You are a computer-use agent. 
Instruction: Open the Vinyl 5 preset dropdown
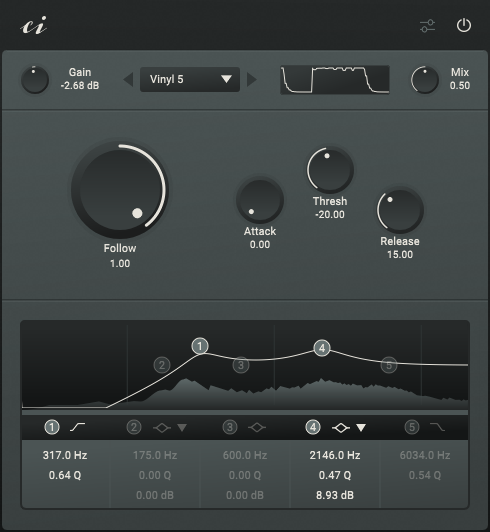coord(190,79)
